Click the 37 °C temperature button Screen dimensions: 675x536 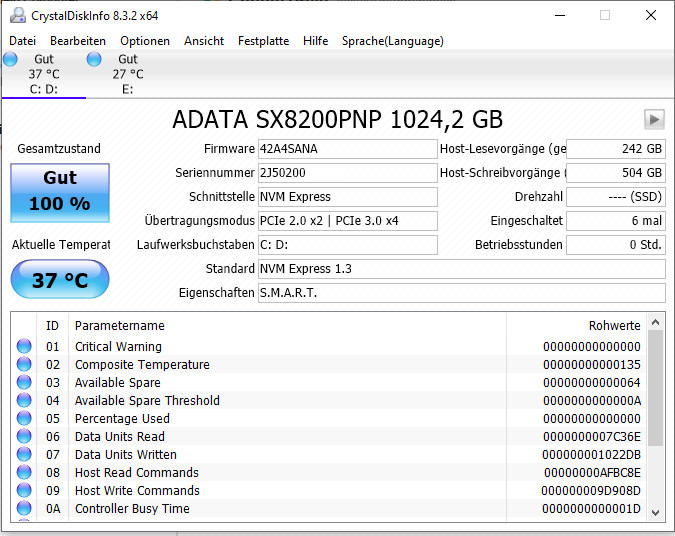[x=60, y=279]
